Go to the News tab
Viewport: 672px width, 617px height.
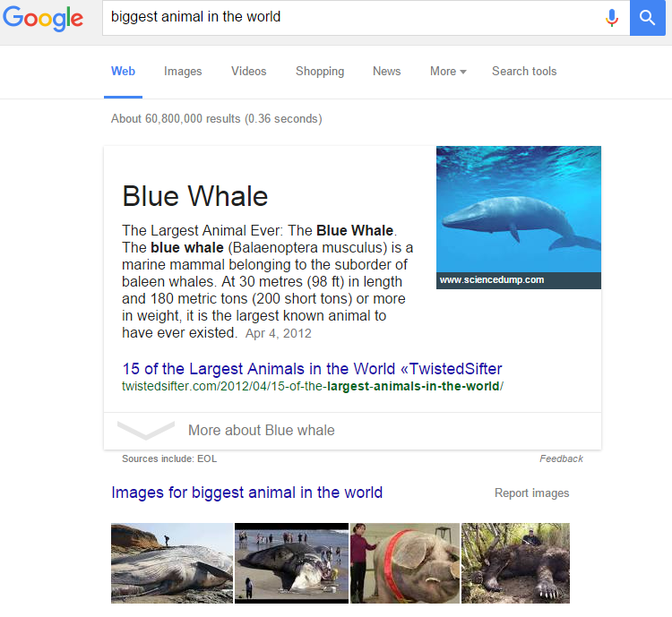386,71
